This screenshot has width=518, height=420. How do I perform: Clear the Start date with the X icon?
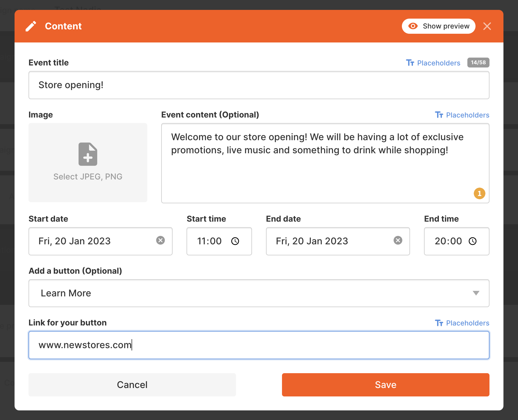[x=160, y=240]
